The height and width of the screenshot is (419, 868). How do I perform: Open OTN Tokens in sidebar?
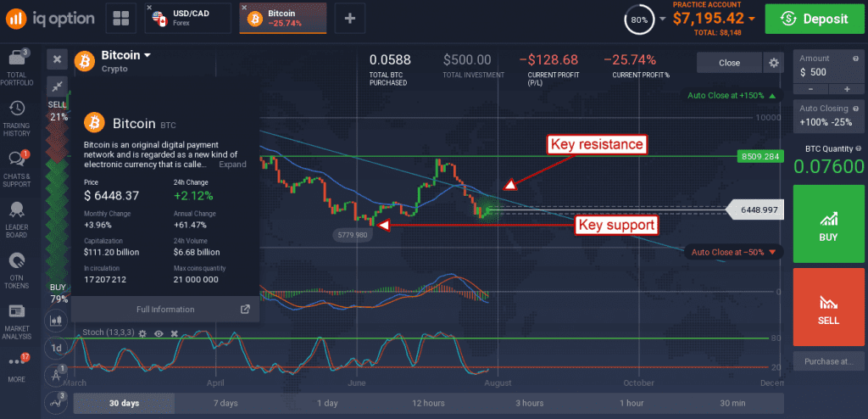click(x=17, y=271)
